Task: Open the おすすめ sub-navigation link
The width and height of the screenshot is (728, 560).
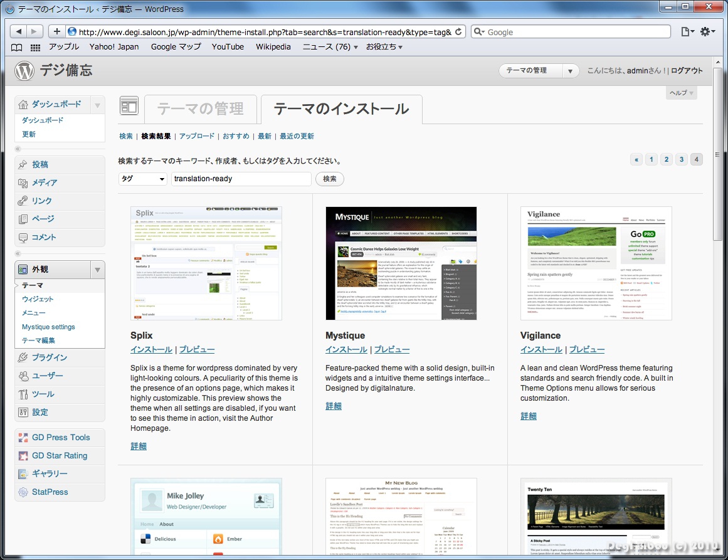Action: coord(236,136)
